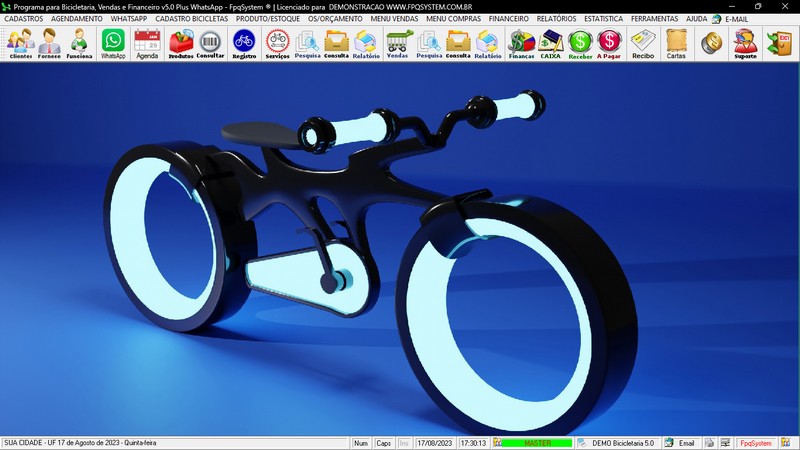Click Consulta icon next to Serviços Pesquisa
Screen dimensions: 800x450
[336, 44]
